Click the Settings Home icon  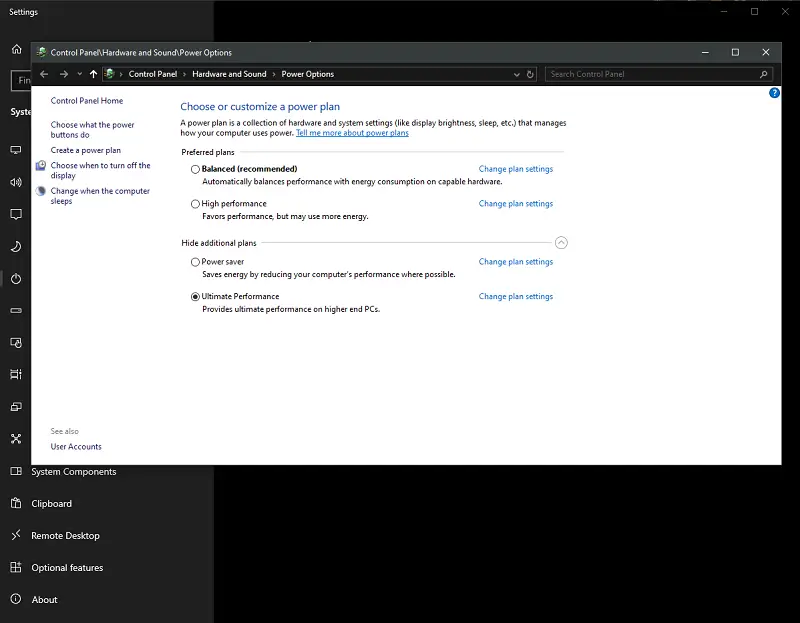click(16, 49)
